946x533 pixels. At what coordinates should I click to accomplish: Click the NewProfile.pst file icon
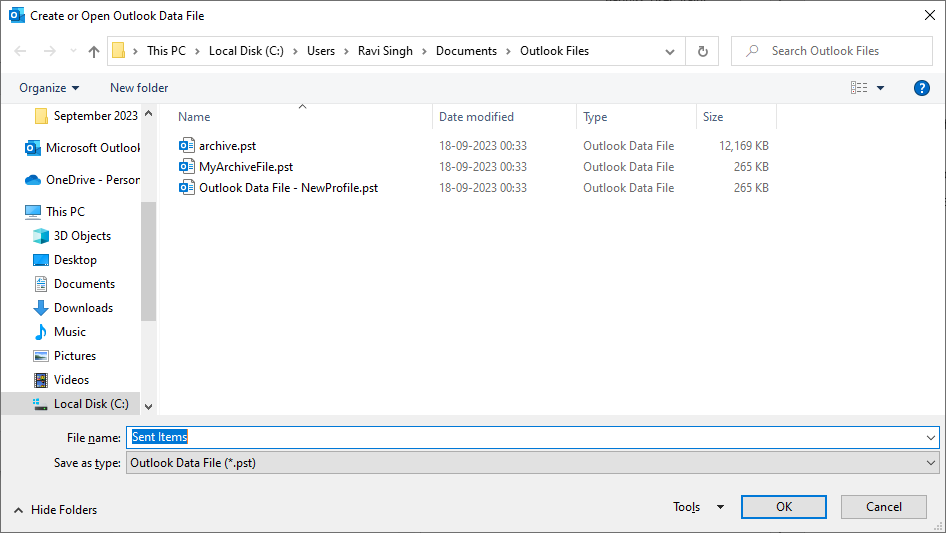point(187,188)
